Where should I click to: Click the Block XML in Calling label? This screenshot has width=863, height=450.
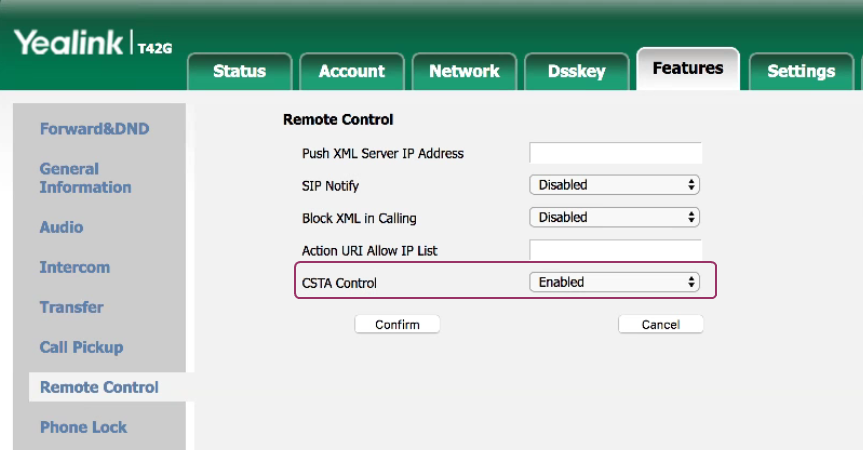coord(359,218)
